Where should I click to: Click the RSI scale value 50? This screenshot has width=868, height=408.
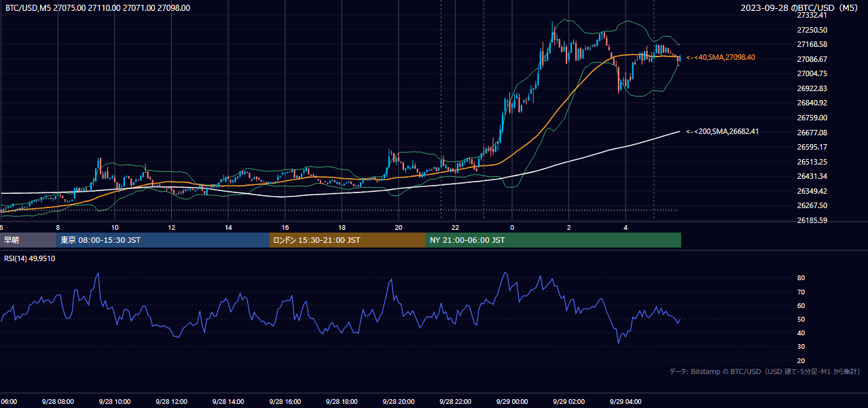point(801,319)
